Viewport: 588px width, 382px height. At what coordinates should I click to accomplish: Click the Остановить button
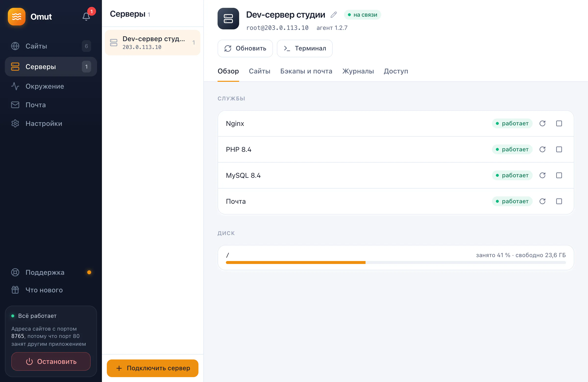pyautogui.click(x=51, y=361)
